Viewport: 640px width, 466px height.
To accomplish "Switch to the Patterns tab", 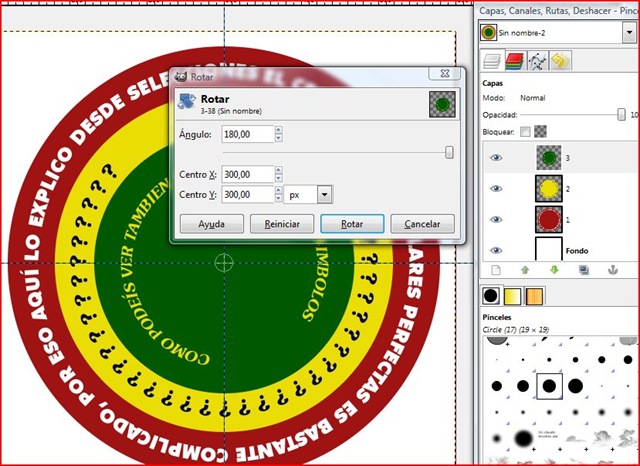I will tap(534, 296).
